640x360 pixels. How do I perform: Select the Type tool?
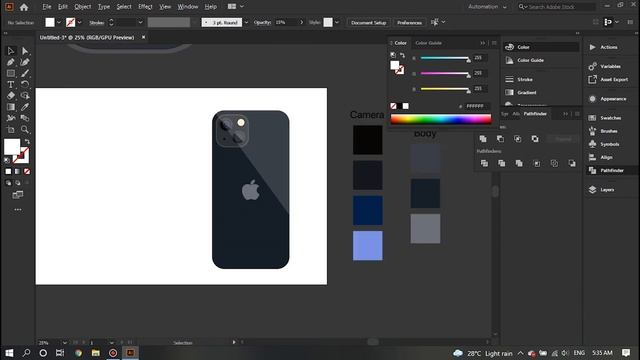[11, 84]
